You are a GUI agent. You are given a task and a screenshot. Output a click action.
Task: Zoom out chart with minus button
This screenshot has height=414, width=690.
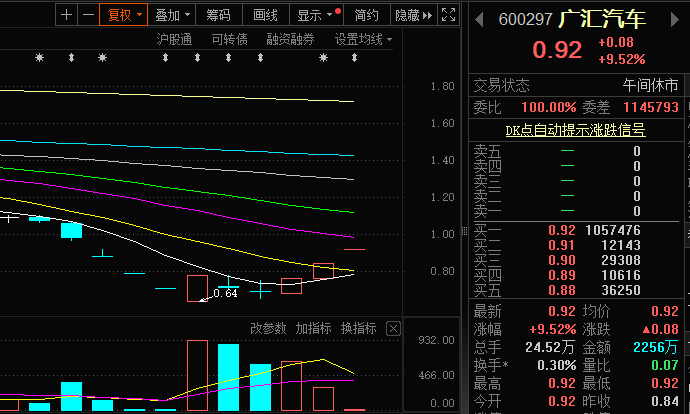click(x=88, y=15)
